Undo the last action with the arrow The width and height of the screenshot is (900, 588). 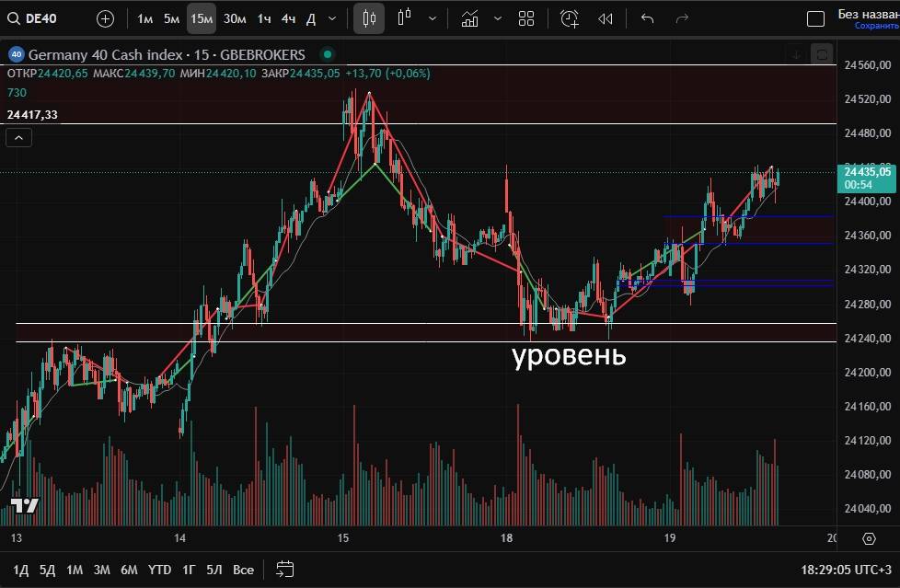coord(647,18)
